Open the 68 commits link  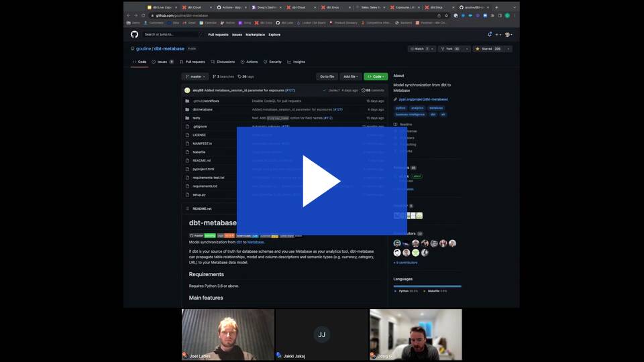tap(373, 90)
